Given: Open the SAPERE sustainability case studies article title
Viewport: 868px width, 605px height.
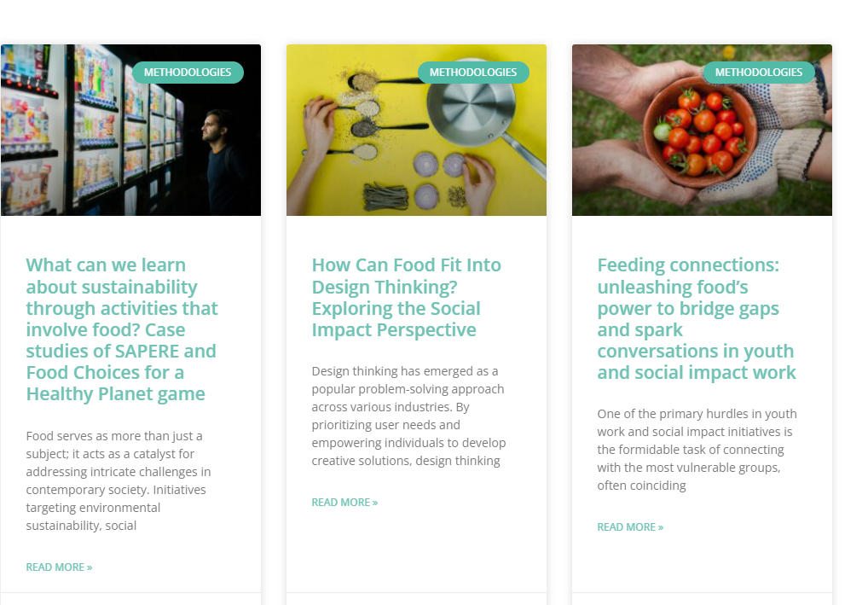Looking at the screenshot, I should tap(122, 329).
